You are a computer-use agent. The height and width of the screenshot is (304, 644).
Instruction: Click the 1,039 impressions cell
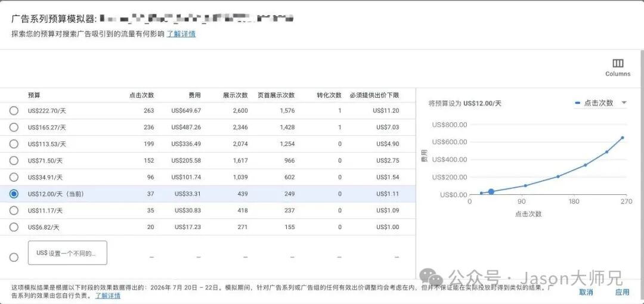[240, 177]
